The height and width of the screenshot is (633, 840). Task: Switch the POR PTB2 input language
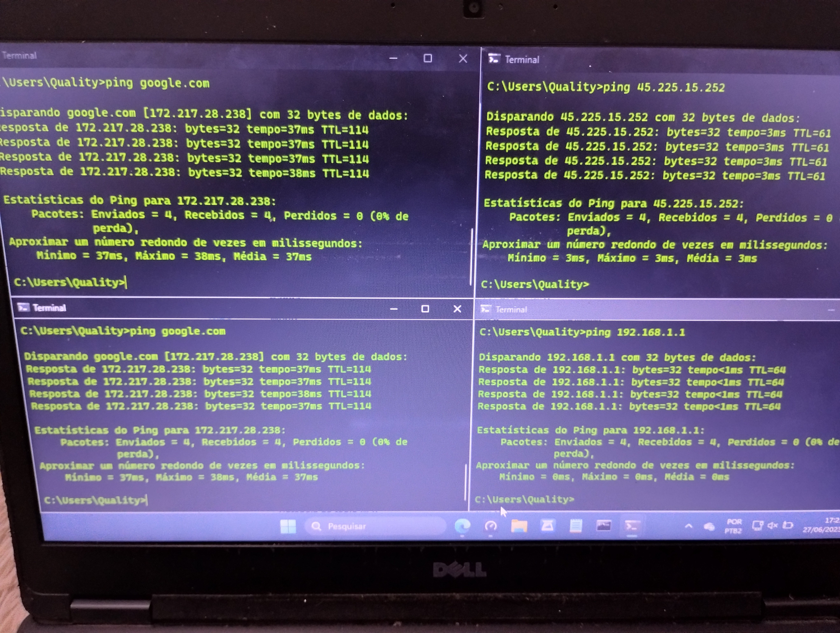pos(733,526)
